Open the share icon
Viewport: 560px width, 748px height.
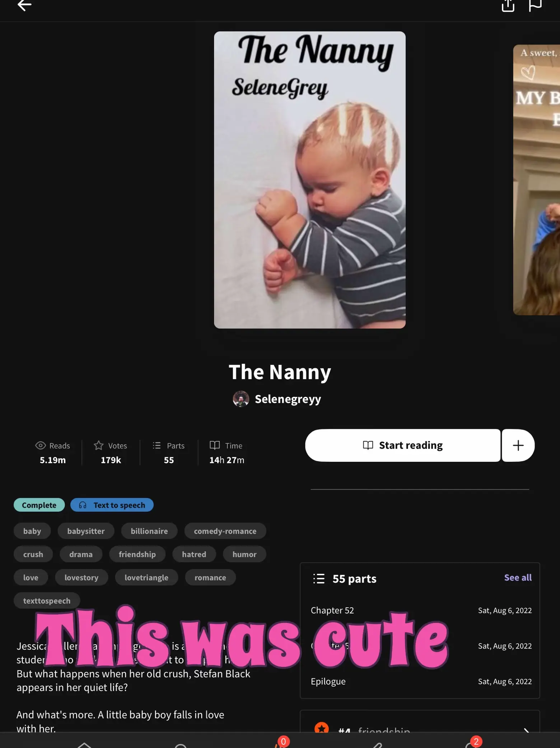coord(508,5)
